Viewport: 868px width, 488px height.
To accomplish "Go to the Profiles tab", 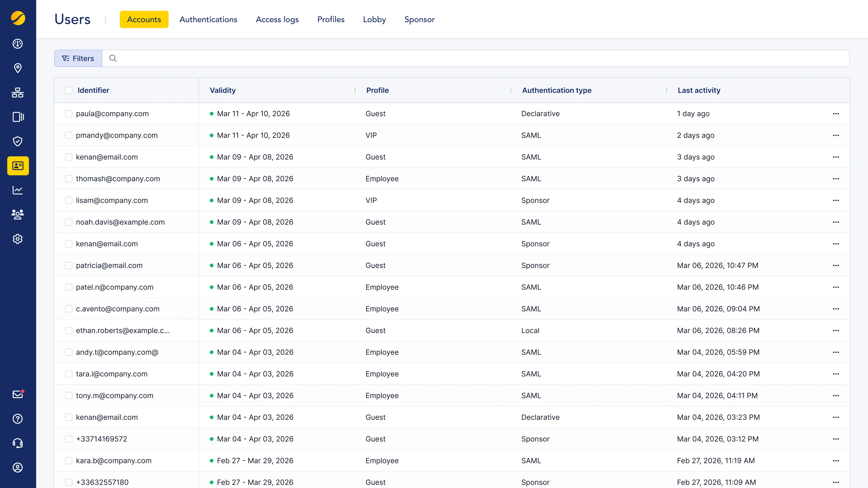I will [x=330, y=19].
